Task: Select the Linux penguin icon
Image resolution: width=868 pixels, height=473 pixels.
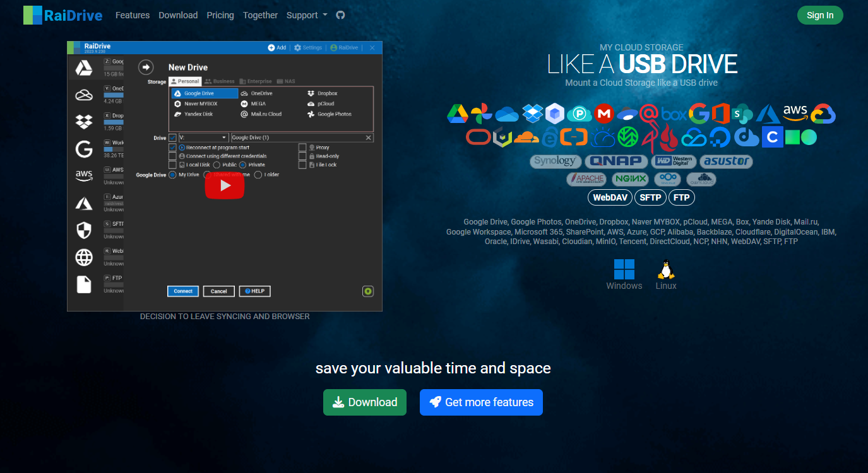Action: [x=665, y=269]
